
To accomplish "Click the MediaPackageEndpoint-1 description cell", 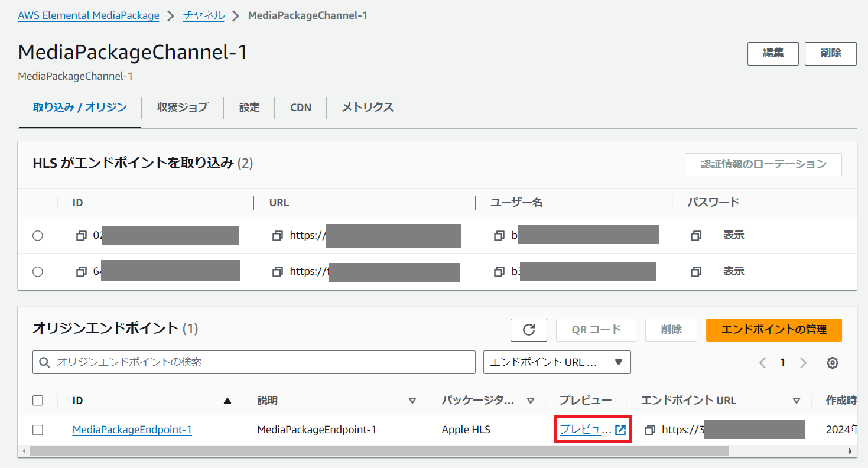I will tap(317, 430).
